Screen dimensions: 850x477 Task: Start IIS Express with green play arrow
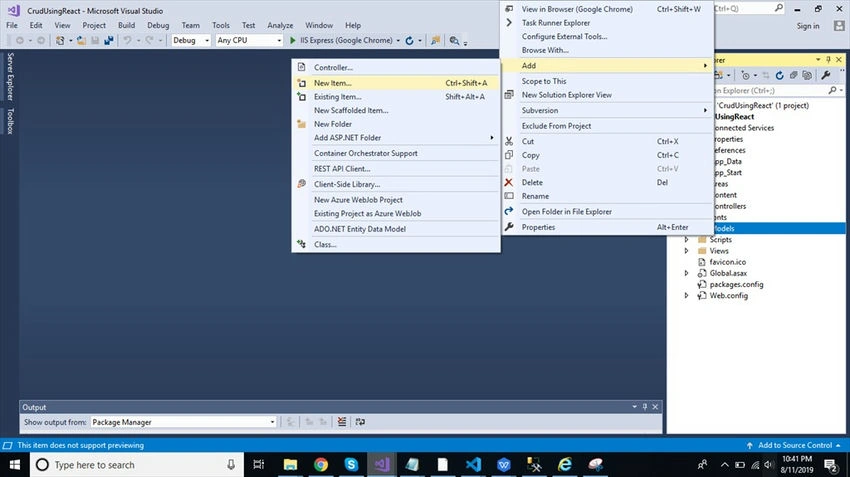(293, 40)
